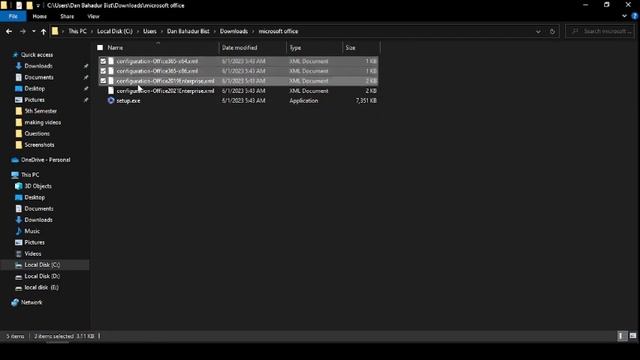Open OneDrive - Personal
This screenshot has width=640, height=360.
[45, 160]
